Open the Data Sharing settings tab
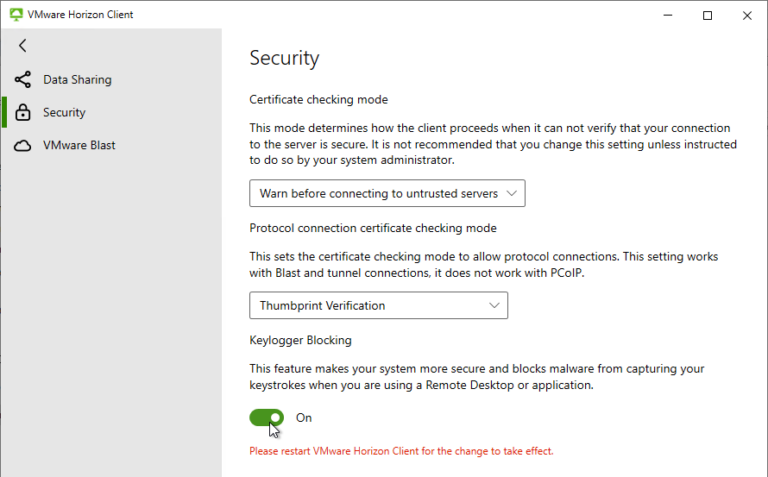The image size is (768, 477). pos(77,80)
